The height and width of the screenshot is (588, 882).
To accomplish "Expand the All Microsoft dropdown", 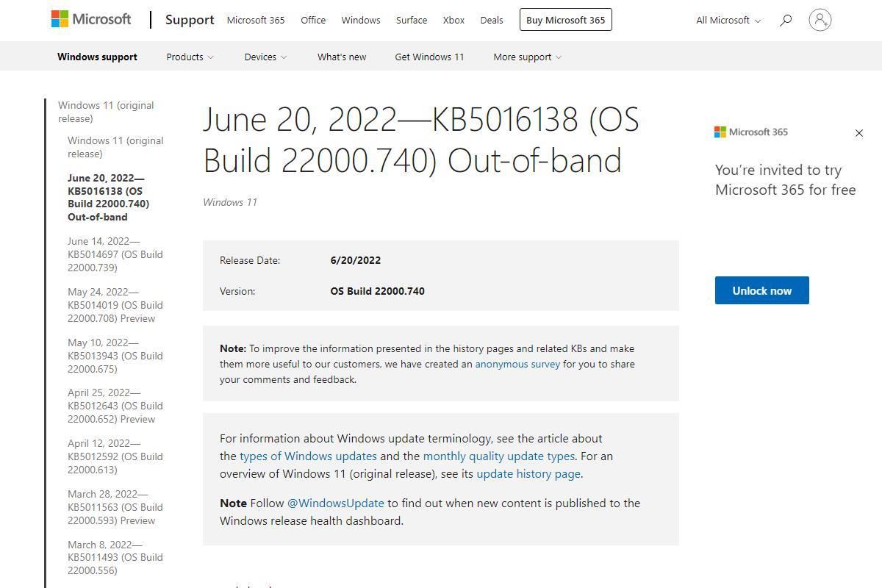I will click(728, 20).
